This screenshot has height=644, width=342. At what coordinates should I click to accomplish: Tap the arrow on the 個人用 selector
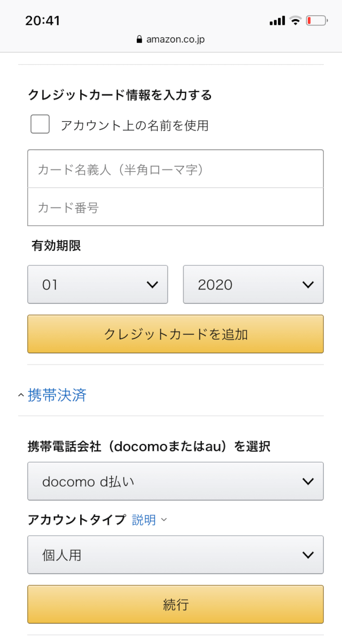308,555
